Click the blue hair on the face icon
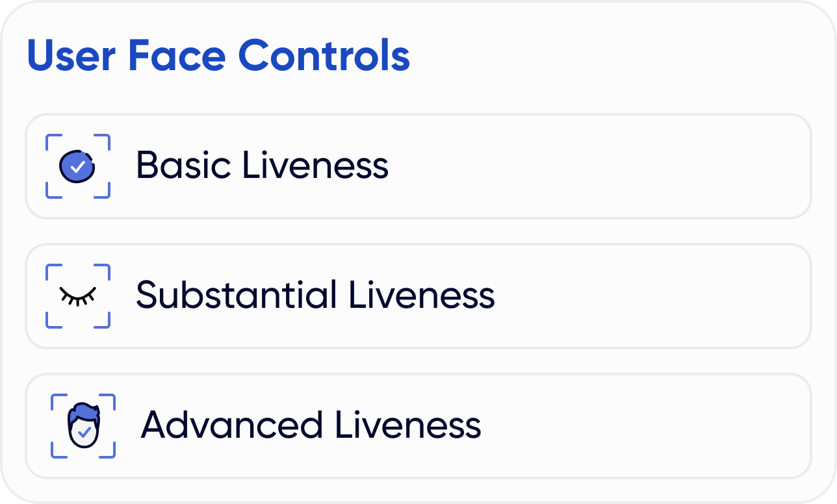This screenshot has height=504, width=837. (x=84, y=412)
